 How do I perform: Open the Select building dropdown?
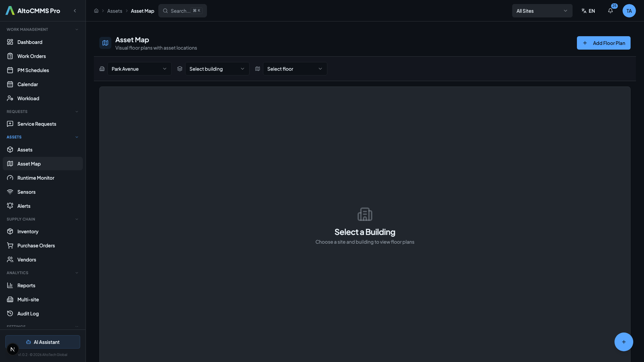pos(217,69)
